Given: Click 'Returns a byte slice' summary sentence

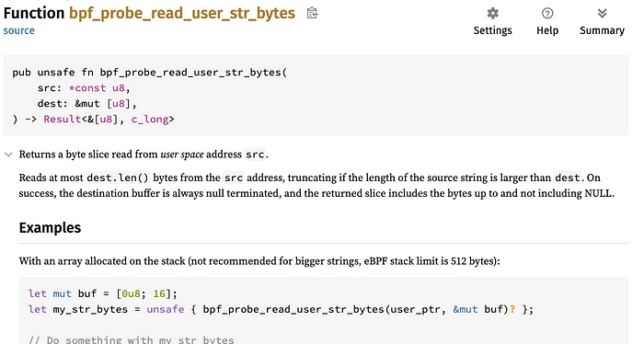Looking at the screenshot, I should coord(144,155).
